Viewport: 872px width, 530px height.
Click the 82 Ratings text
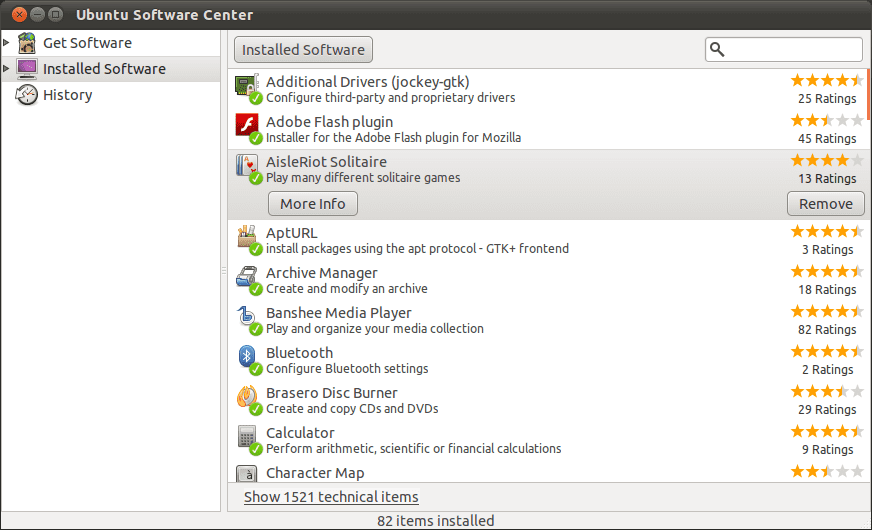click(x=827, y=330)
